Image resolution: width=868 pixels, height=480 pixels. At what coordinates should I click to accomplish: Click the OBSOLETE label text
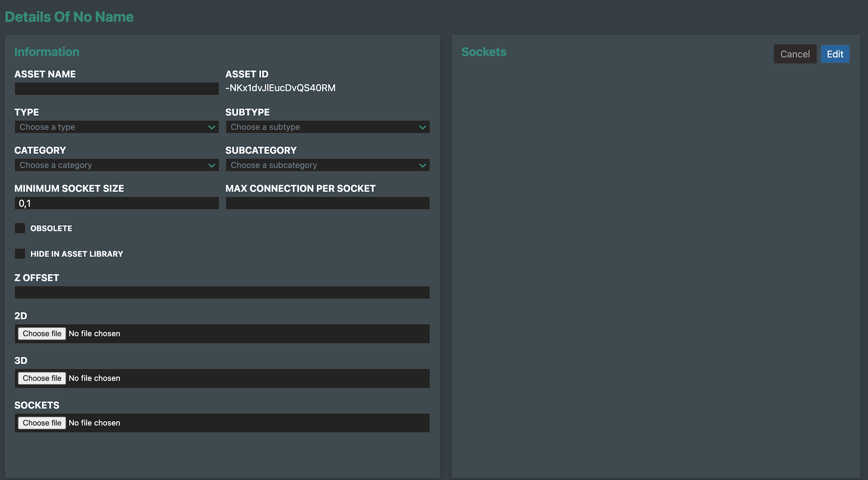pos(51,228)
